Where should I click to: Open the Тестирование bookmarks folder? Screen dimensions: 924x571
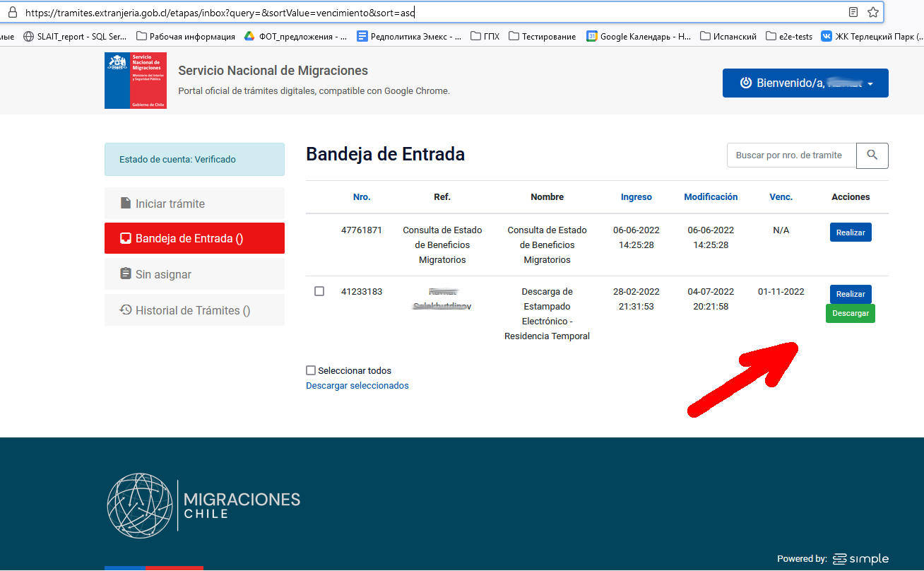point(542,36)
